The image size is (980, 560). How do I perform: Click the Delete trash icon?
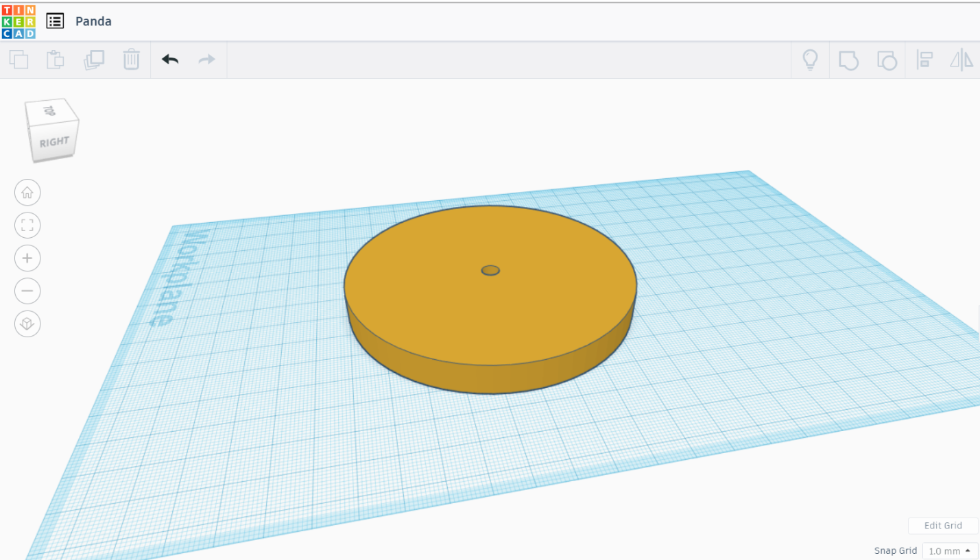coord(131,60)
